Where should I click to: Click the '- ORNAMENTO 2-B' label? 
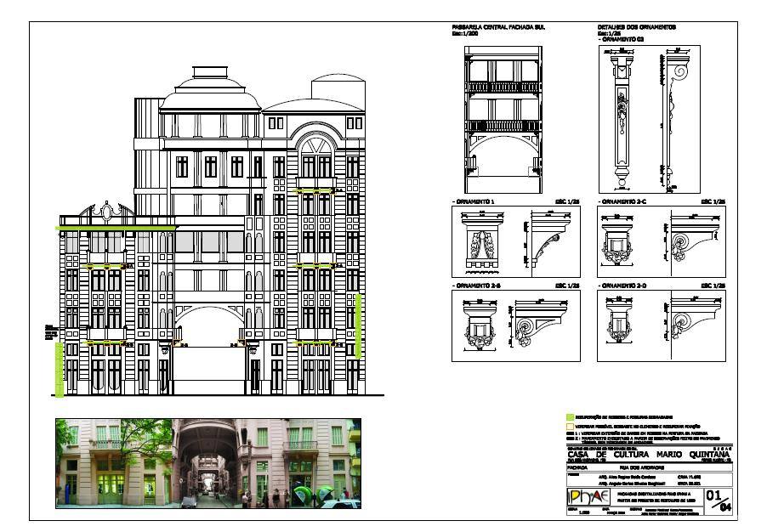[x=476, y=286]
